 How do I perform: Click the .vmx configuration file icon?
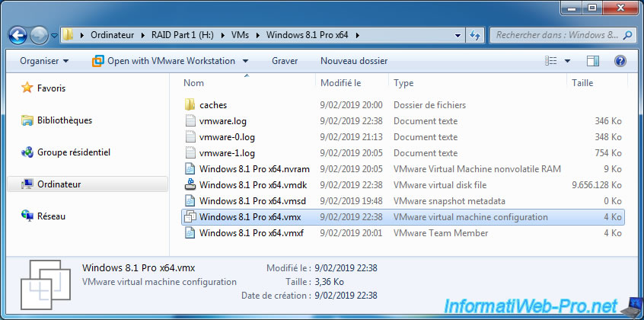click(x=190, y=217)
